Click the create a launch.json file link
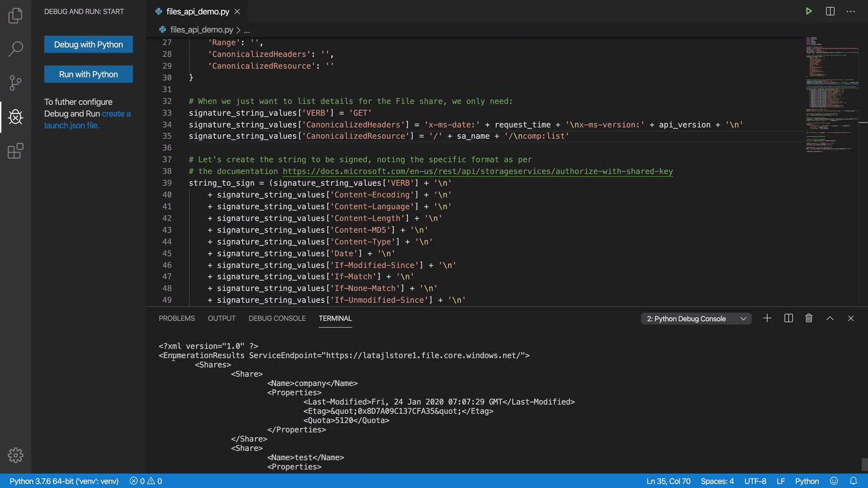 tap(71, 126)
